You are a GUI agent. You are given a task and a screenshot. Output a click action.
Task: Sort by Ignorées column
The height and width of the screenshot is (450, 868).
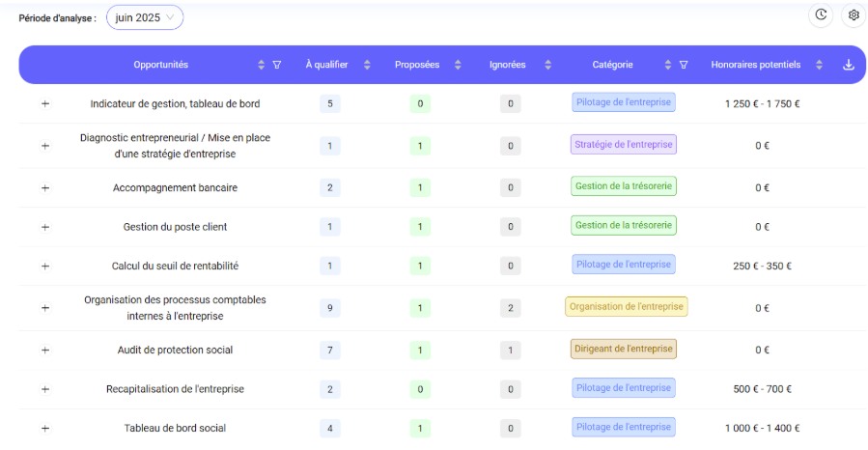[x=548, y=65]
